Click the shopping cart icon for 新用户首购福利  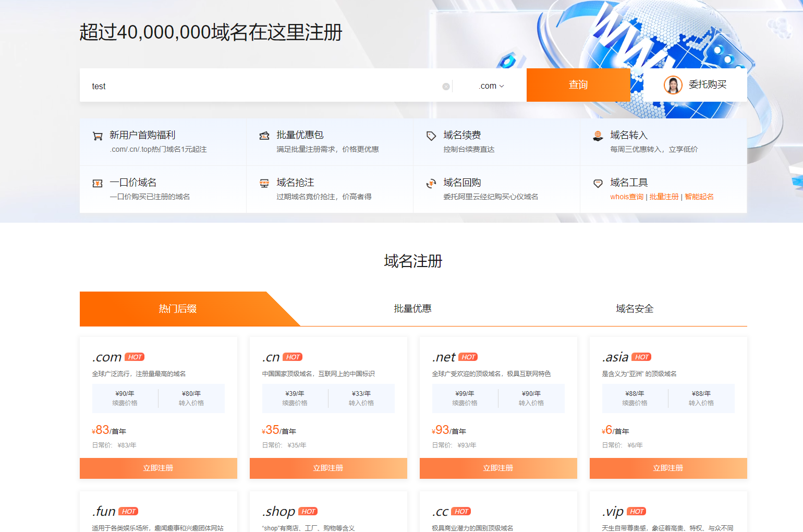(x=98, y=136)
